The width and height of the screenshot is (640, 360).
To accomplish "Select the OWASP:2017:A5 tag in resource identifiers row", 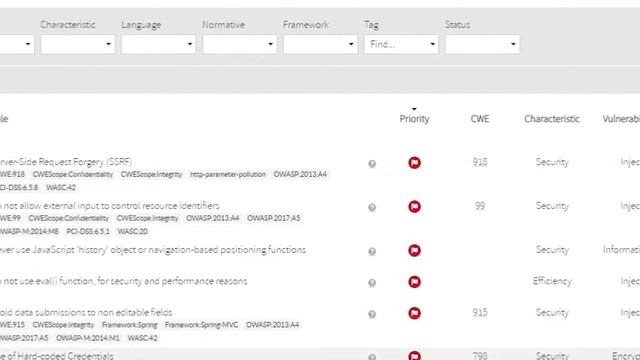I will 273,218.
